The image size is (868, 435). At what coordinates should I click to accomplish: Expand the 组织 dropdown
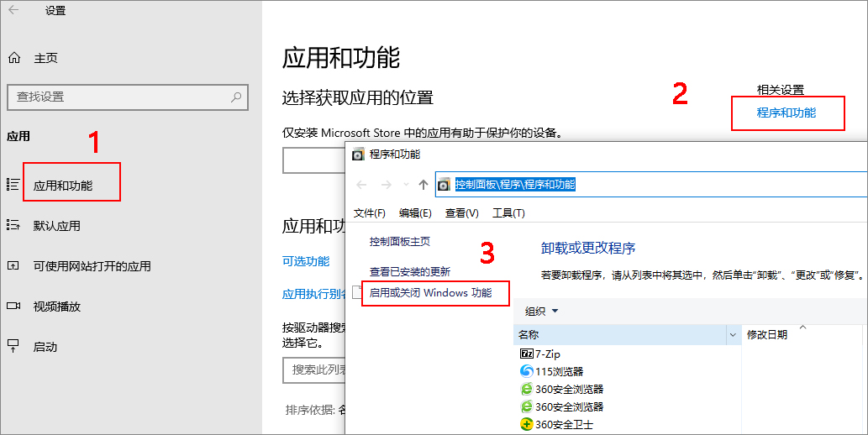coord(541,312)
